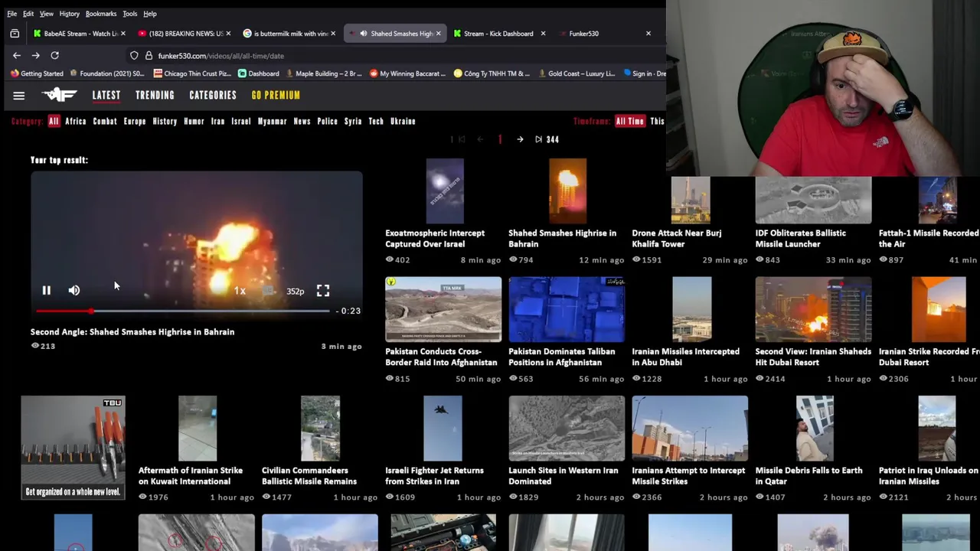Filter videos by Iran category
The width and height of the screenshot is (980, 551).
click(218, 121)
